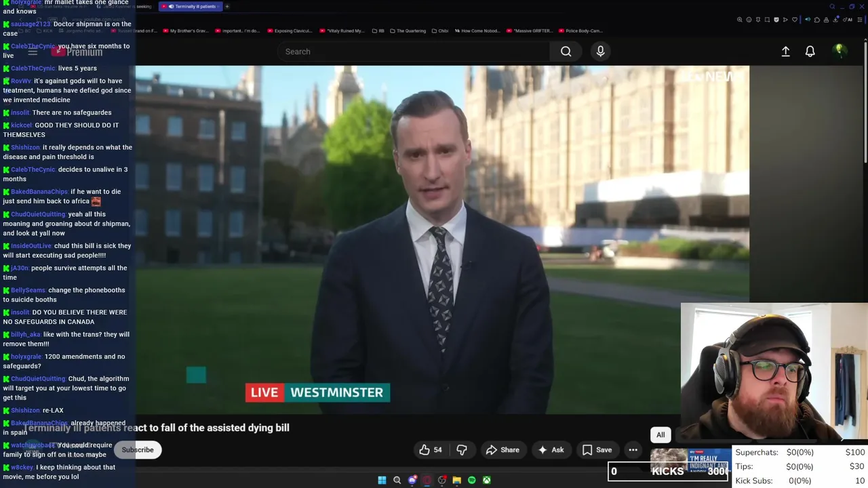Image resolution: width=868 pixels, height=488 pixels.
Task: Click the like thumbs-up with 54
Action: (x=431, y=449)
